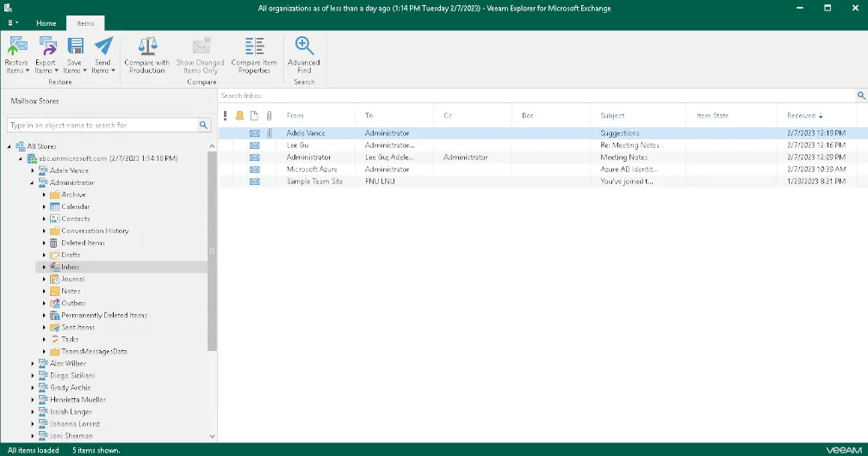868x456 pixels.
Task: Sort by the To column header
Action: click(369, 115)
